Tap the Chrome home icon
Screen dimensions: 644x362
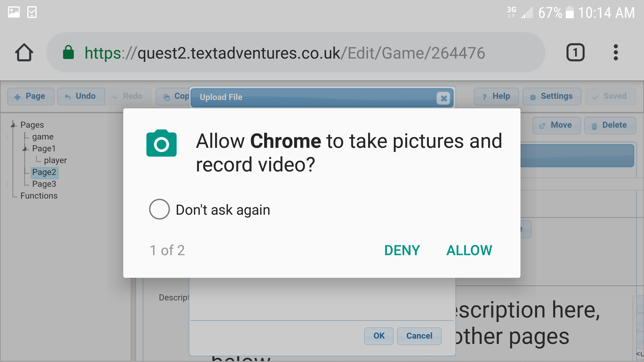click(x=24, y=52)
